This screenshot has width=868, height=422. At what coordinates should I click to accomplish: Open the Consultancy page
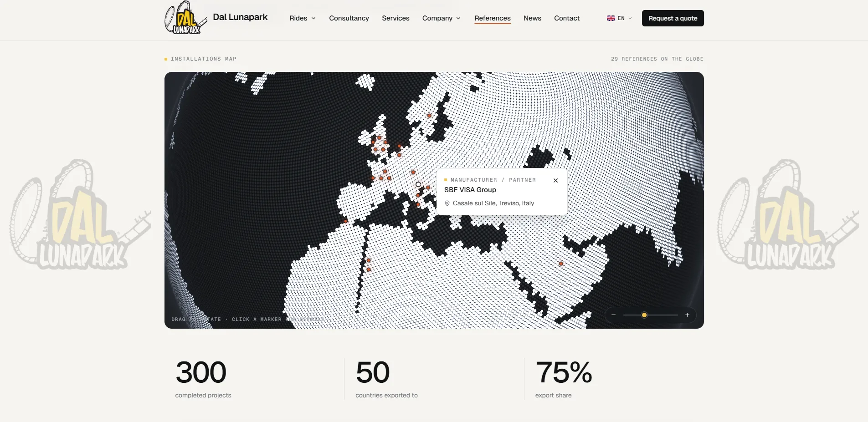349,18
